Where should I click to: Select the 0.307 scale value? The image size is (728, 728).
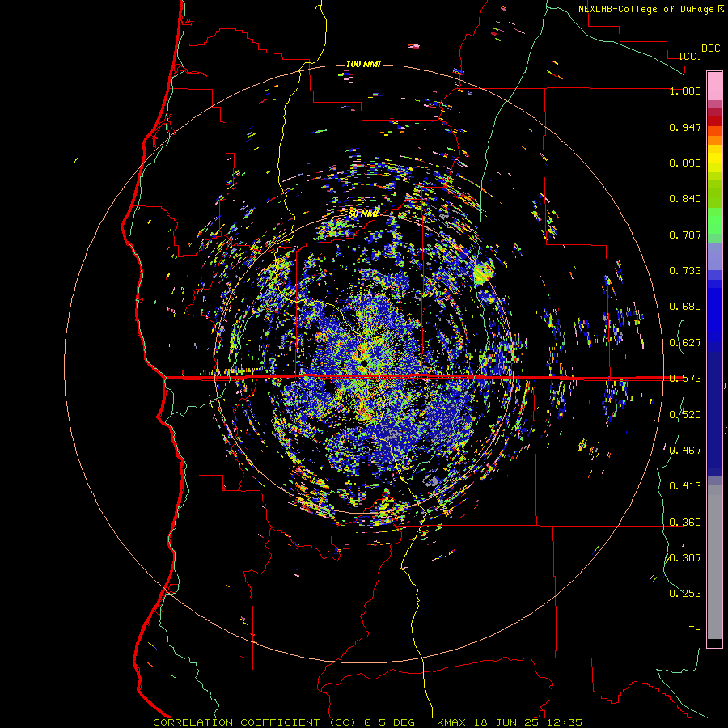[x=685, y=558]
